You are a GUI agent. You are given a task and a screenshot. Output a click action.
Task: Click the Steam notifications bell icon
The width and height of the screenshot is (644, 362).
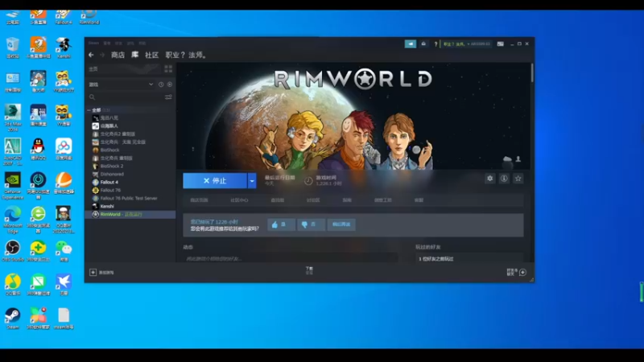click(x=423, y=44)
